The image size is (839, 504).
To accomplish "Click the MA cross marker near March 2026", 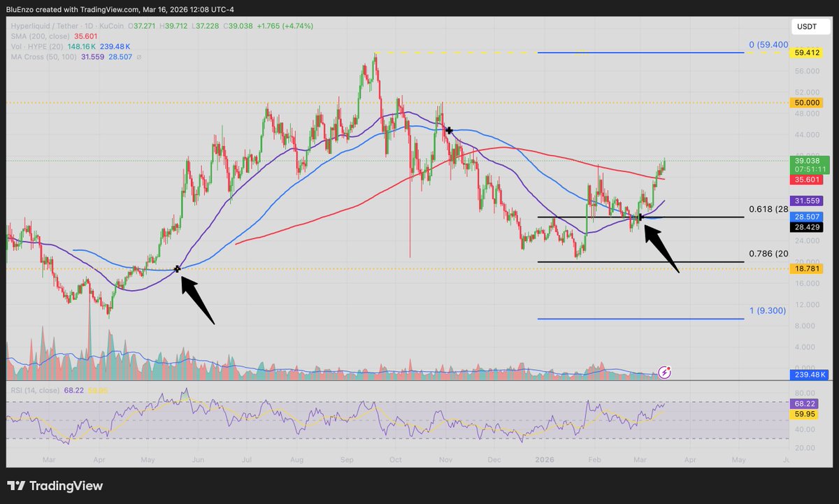I will 641,217.
